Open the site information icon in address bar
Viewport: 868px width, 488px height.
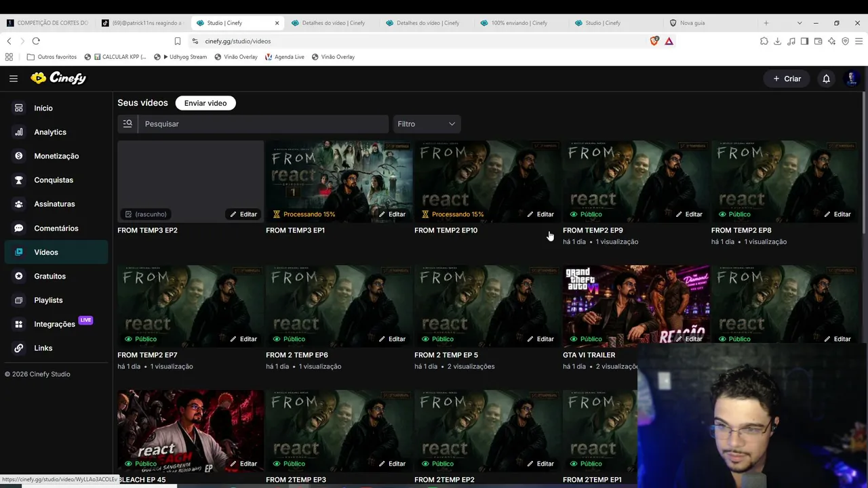coord(195,41)
